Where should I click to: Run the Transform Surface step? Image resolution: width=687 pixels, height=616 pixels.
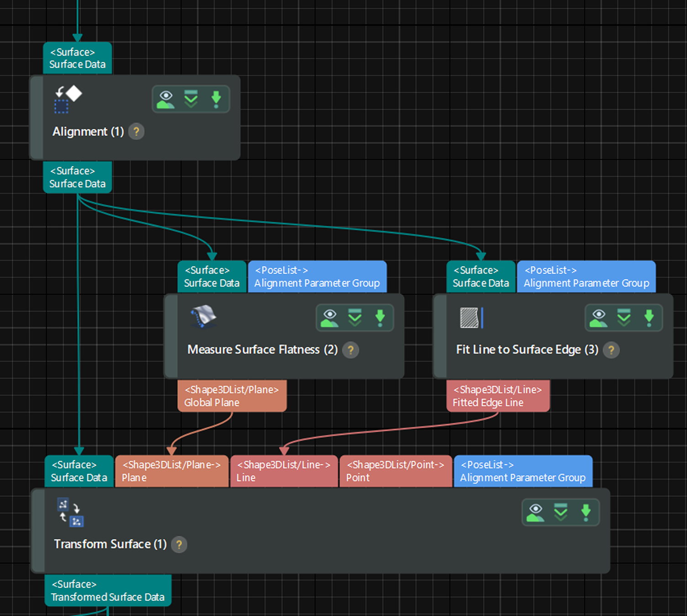pos(586,512)
